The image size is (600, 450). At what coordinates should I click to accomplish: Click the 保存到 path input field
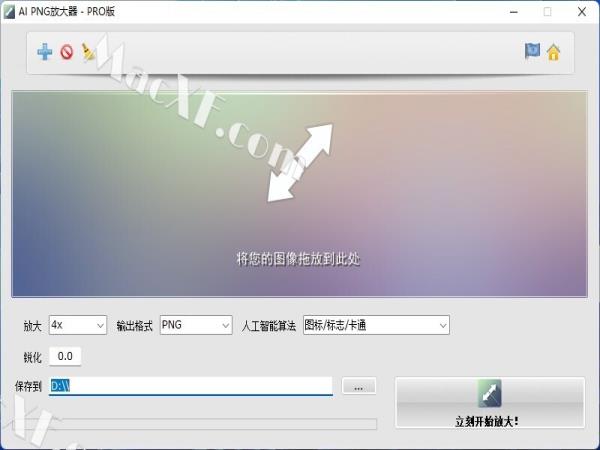click(x=191, y=386)
